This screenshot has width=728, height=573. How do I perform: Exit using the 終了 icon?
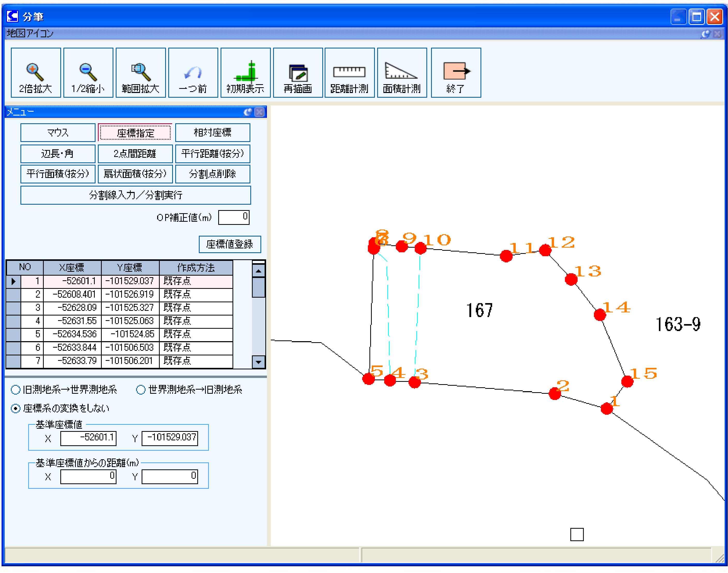coord(456,73)
